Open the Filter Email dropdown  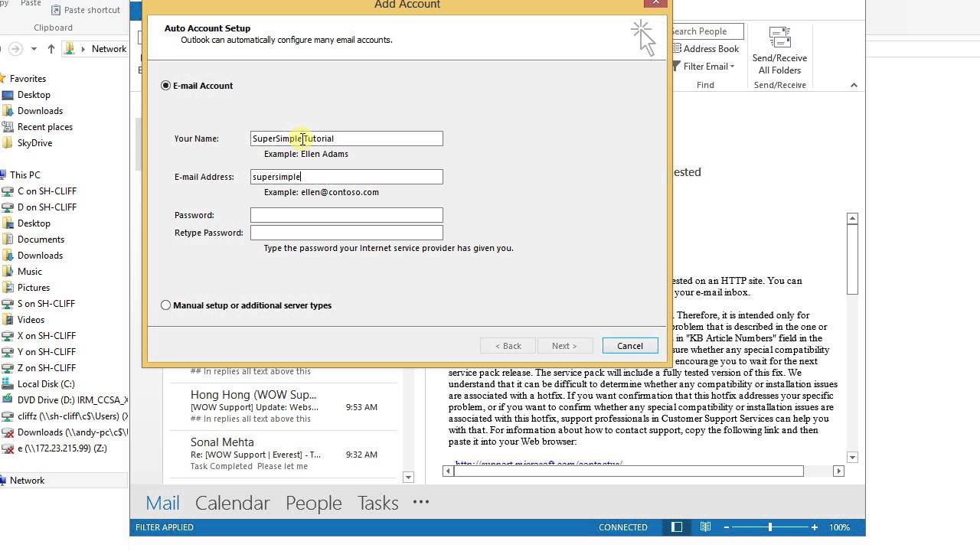[704, 67]
